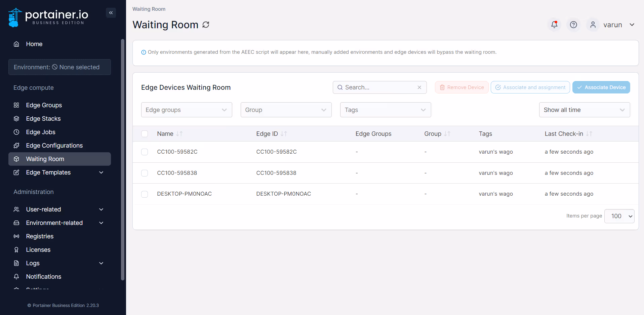
Task: Refresh the Waiting Room page icon
Action: click(206, 25)
